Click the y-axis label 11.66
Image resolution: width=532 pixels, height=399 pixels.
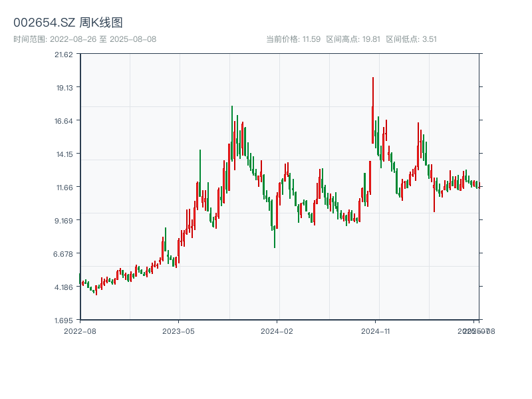[65, 188]
